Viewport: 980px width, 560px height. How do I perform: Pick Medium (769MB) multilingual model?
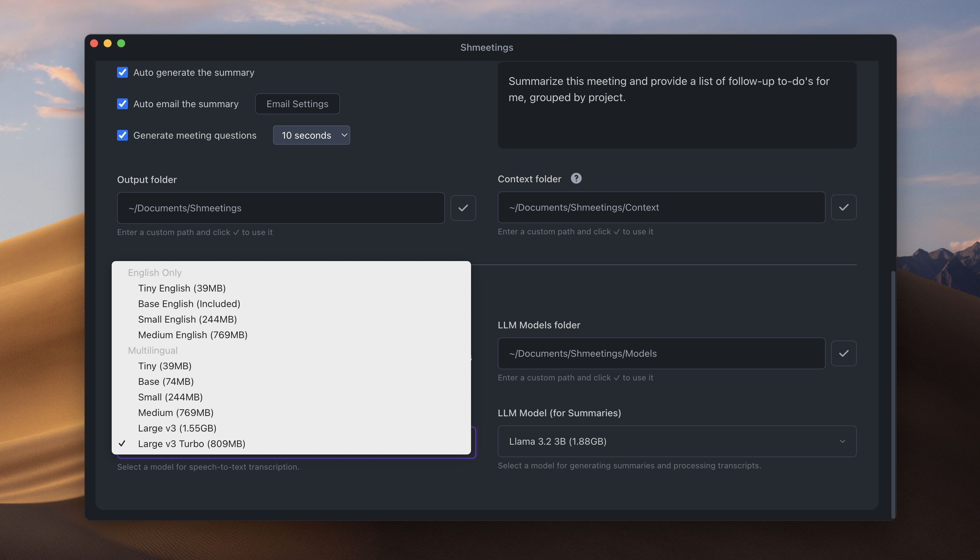point(175,412)
